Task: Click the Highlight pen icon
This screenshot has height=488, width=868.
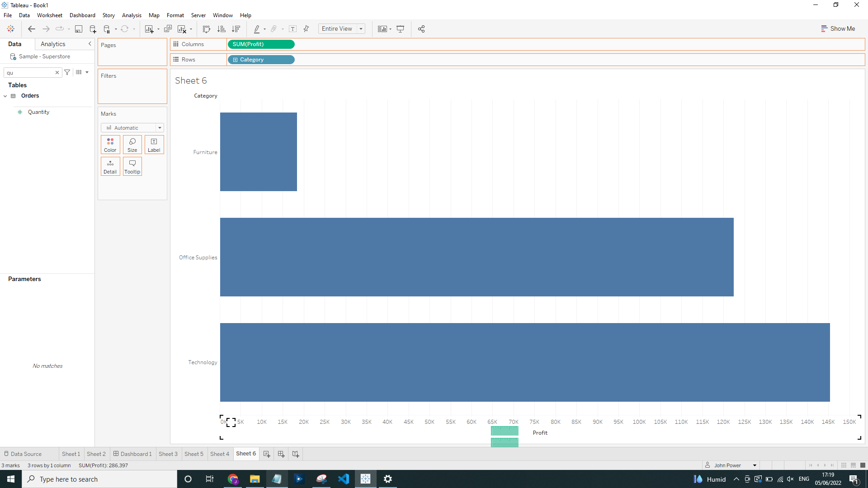Action: 257,29
